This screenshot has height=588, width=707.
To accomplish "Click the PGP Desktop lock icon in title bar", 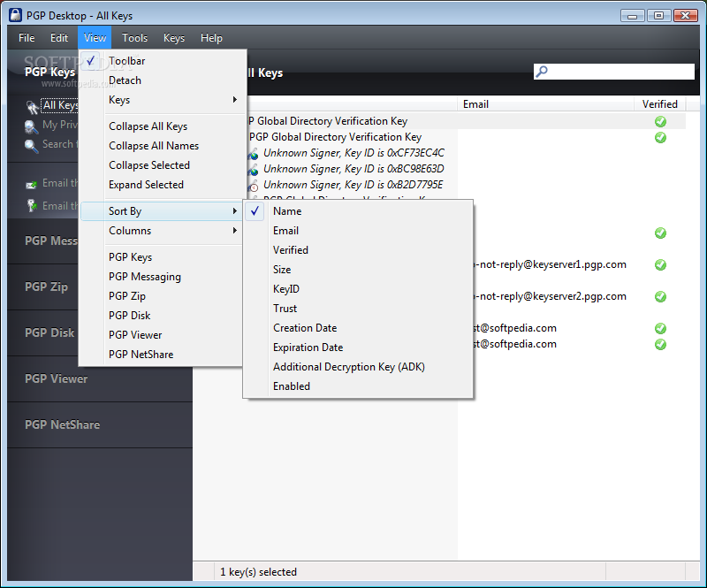I will coord(15,15).
